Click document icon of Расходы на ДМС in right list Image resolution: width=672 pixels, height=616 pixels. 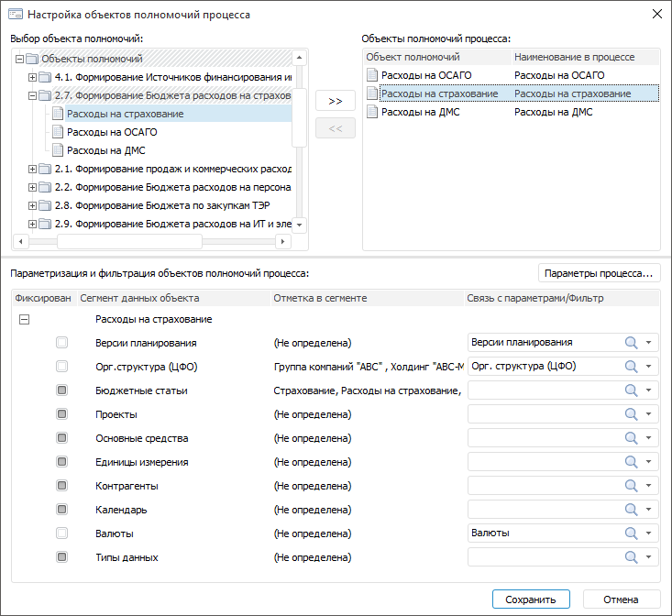(372, 112)
